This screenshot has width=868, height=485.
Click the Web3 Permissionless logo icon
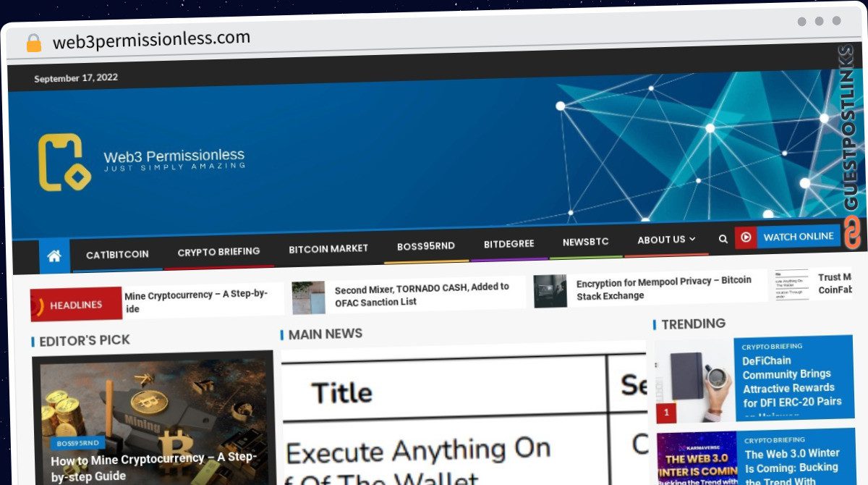pyautogui.click(x=64, y=162)
